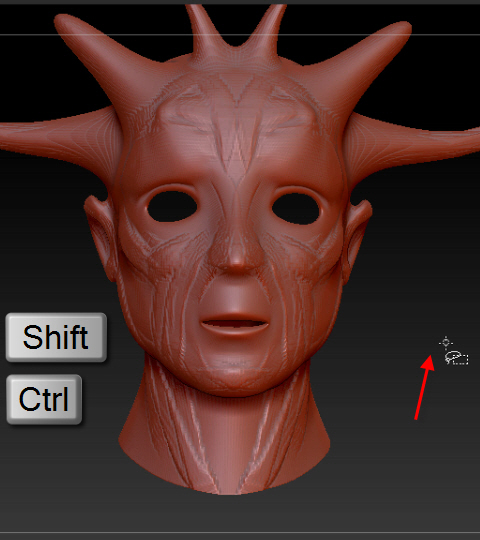Click the model's chin

click(x=234, y=375)
